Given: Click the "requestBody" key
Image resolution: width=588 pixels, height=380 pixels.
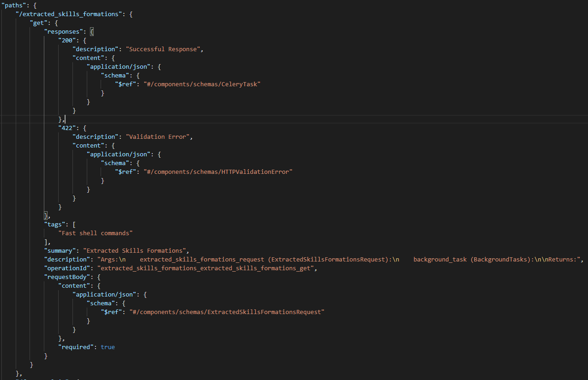Looking at the screenshot, I should point(67,277).
